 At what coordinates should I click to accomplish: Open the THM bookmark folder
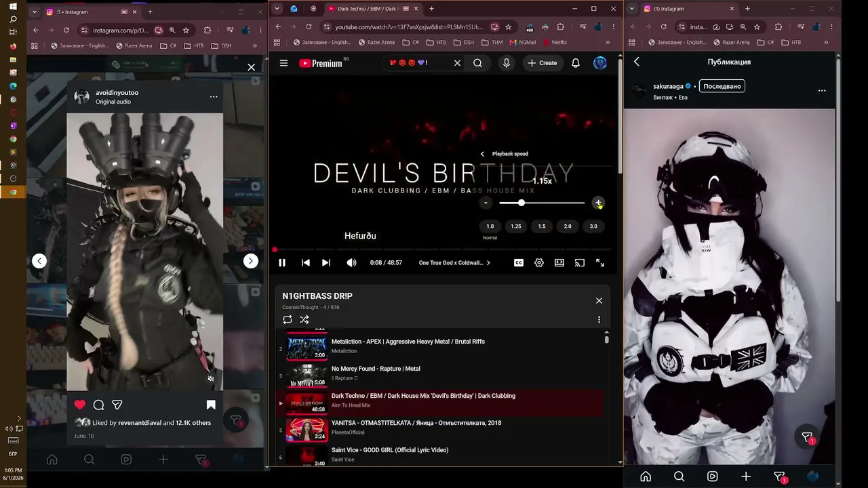(x=492, y=42)
